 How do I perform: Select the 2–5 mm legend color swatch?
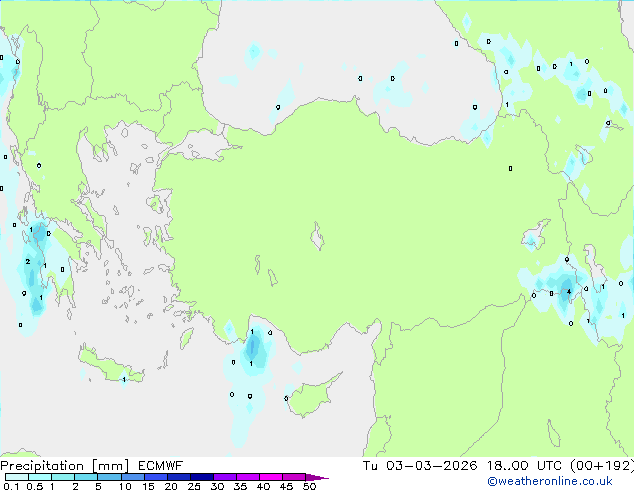point(86,477)
